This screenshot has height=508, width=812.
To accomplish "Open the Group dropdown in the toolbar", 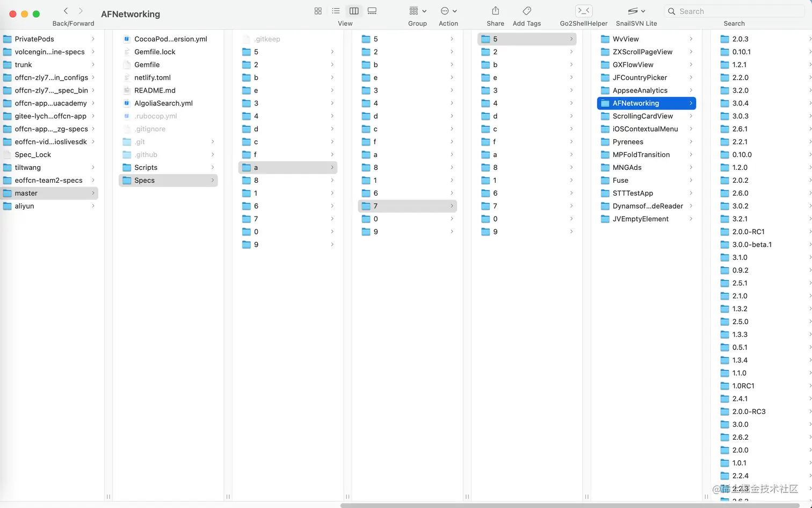I will (x=417, y=11).
